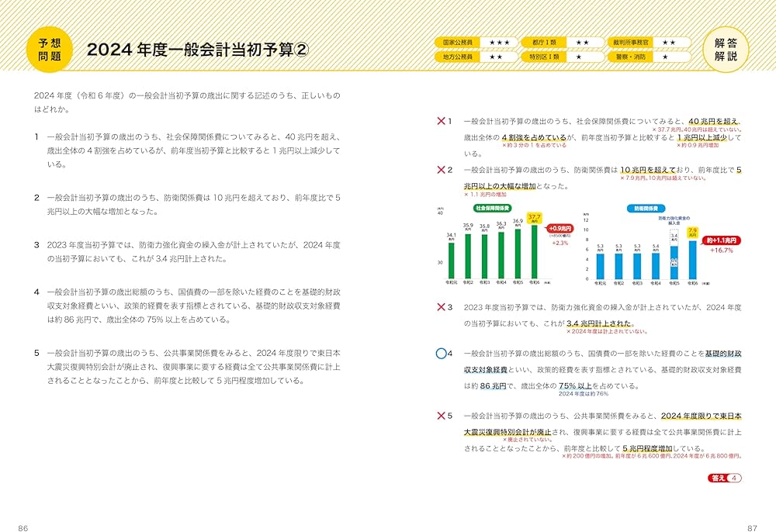Click the 約+1.1兆円 red callout
Screen dimensions: 776x532
click(722, 240)
